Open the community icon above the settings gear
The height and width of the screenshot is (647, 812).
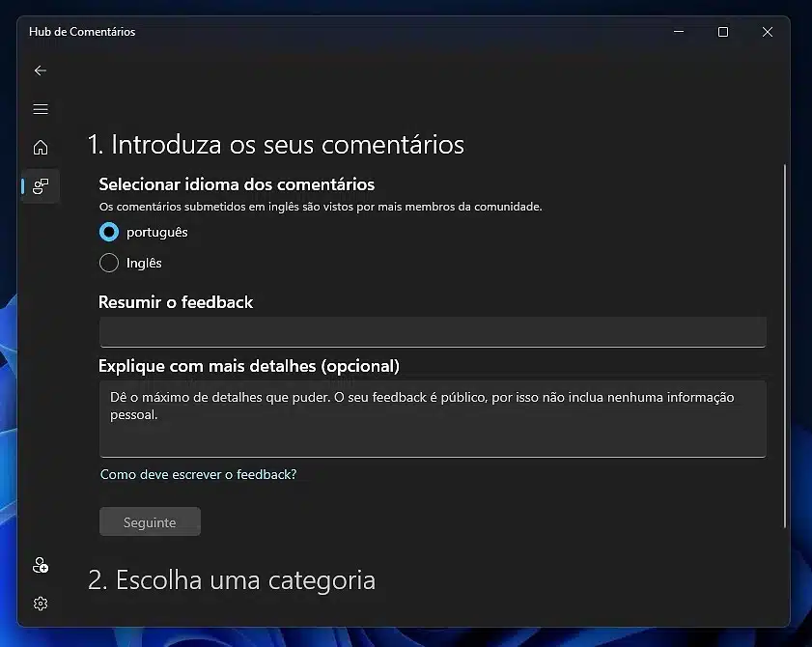(41, 565)
